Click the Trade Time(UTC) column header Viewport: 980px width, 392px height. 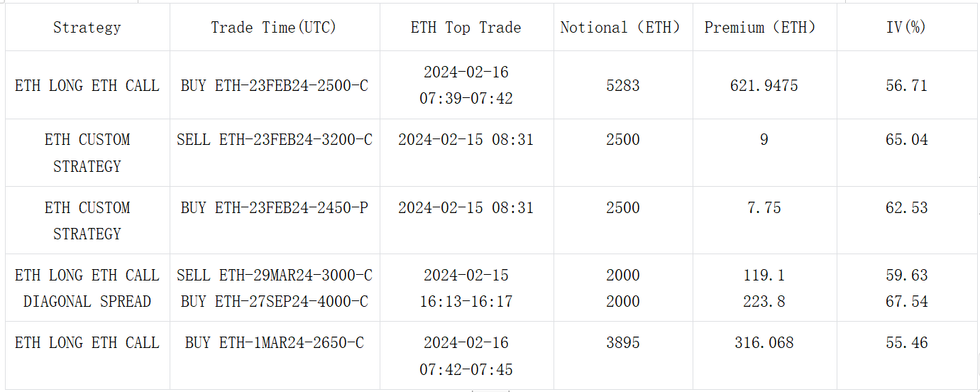pos(274,28)
